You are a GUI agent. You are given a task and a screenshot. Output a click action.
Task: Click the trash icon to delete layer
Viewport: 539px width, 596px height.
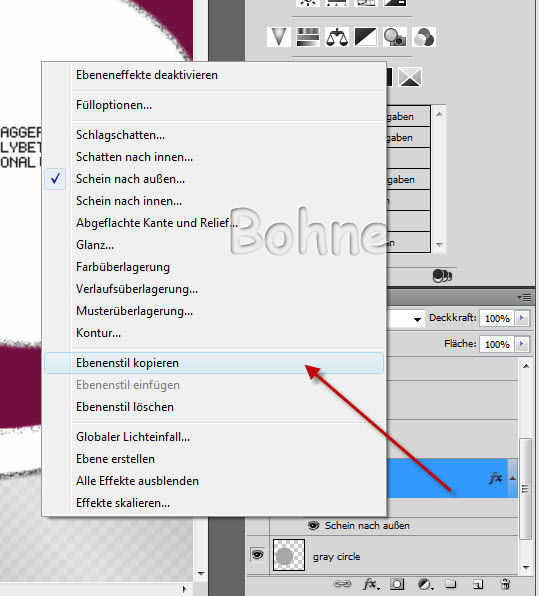pos(505,583)
